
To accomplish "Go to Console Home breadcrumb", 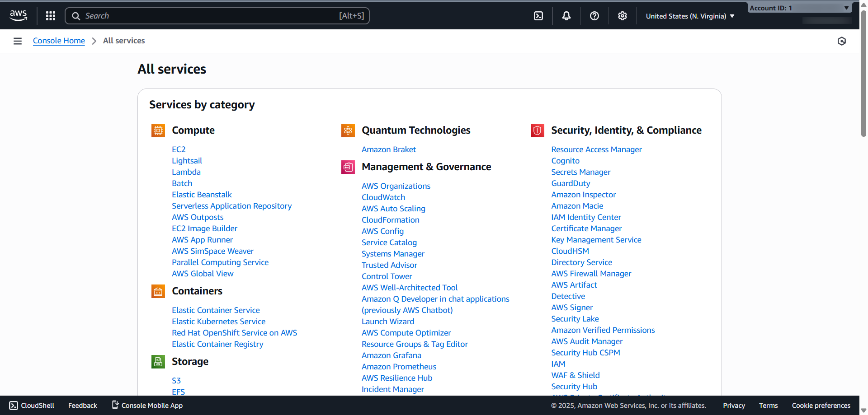I will (59, 41).
